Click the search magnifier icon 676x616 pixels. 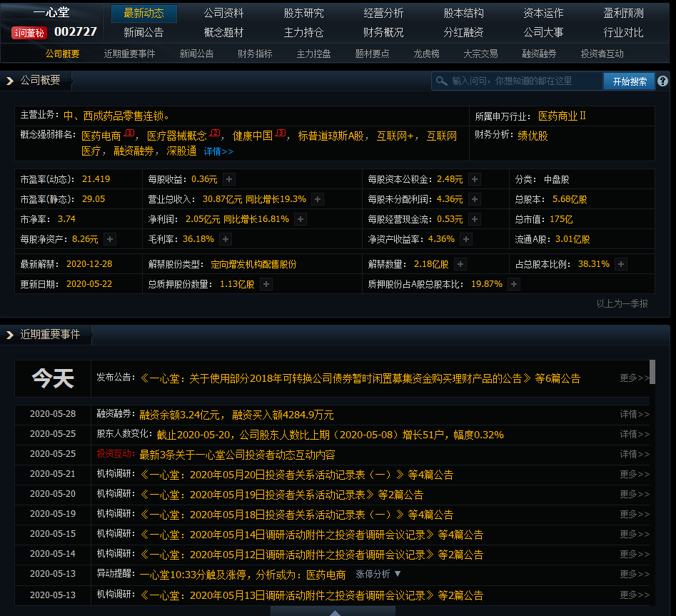click(441, 81)
